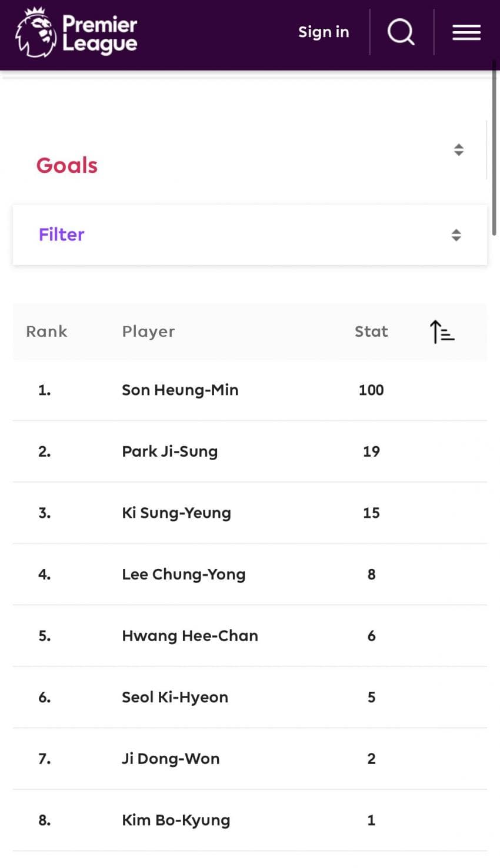
Task: Select Ki Sung-Yeung in the table
Action: point(176,513)
